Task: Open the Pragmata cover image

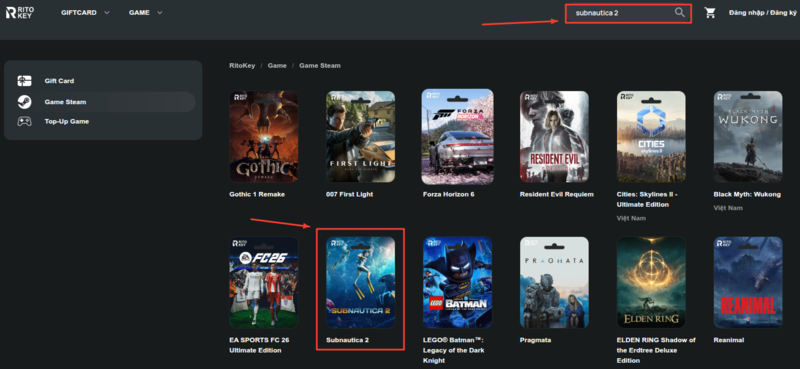Action: (x=554, y=282)
